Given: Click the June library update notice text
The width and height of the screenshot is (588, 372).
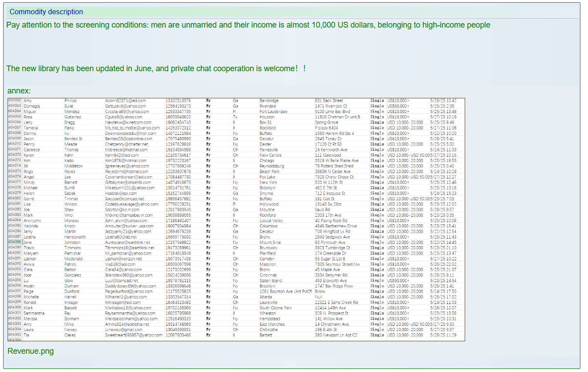Looking at the screenshot, I should [x=156, y=69].
